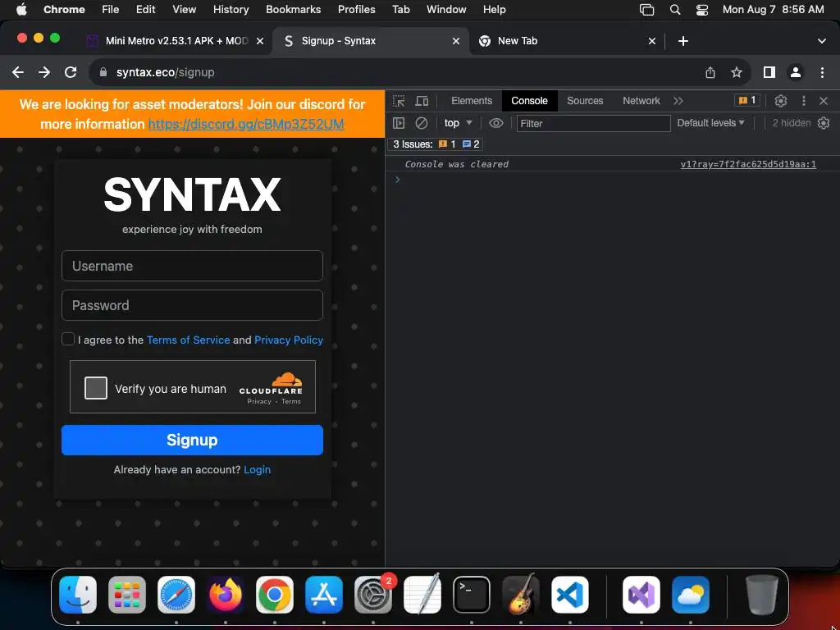Click the console Filter field

594,123
